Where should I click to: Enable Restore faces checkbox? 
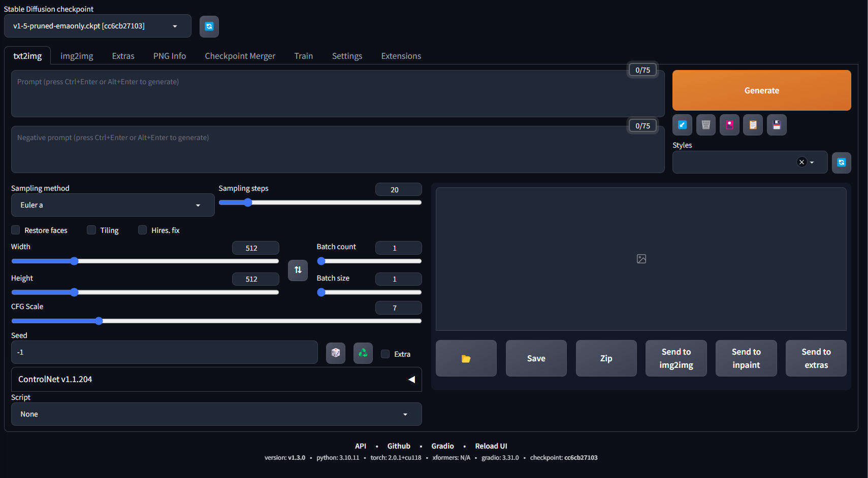click(16, 230)
